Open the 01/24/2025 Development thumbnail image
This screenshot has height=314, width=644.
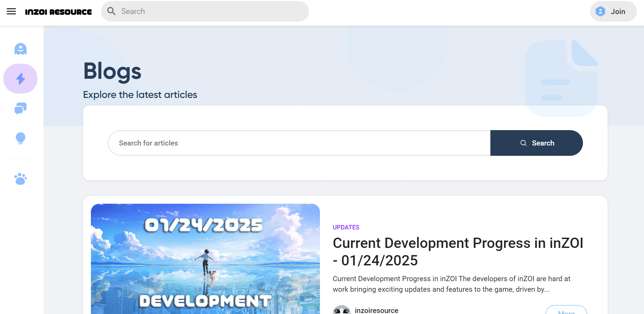tap(205, 259)
